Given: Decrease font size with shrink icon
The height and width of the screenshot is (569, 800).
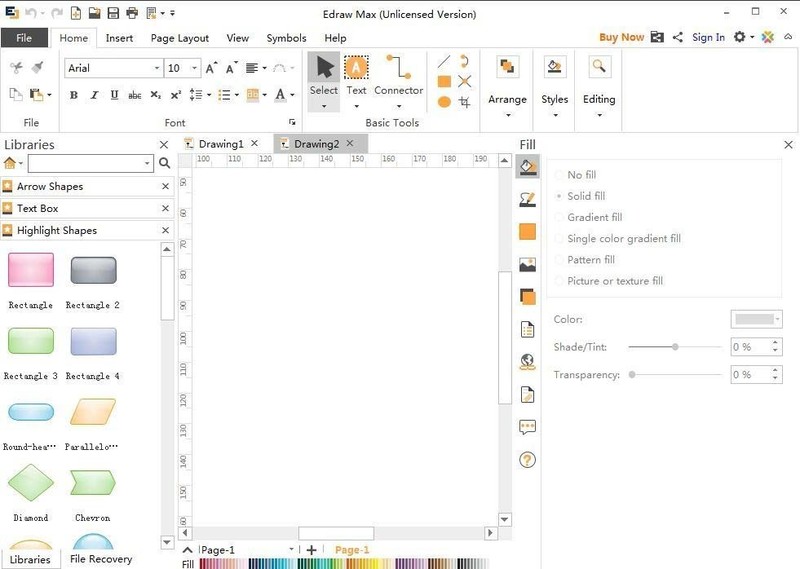Looking at the screenshot, I should [x=232, y=68].
